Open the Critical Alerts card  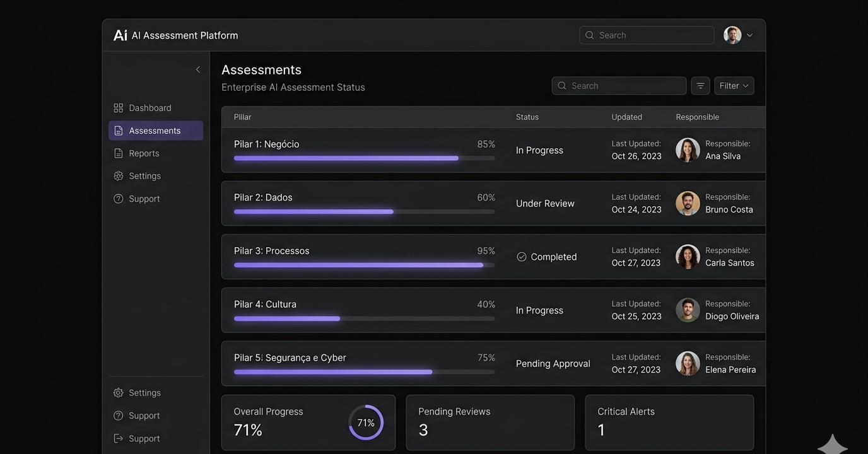tap(669, 422)
